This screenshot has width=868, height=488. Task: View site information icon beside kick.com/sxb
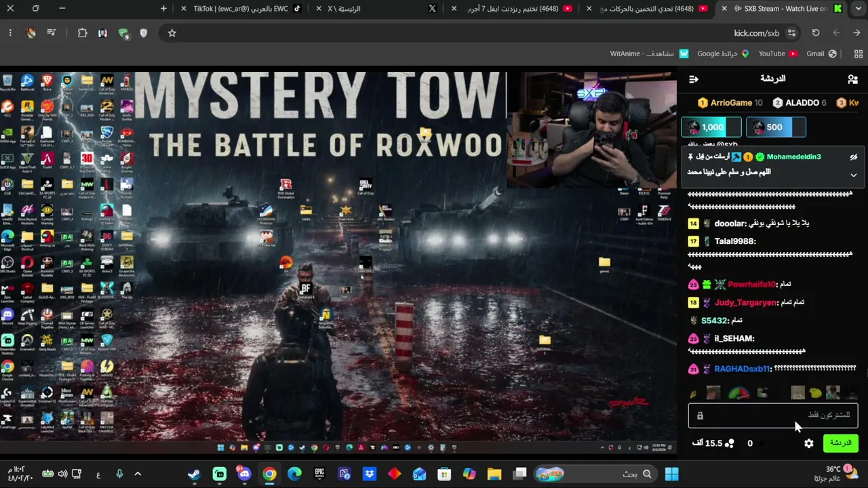pos(791,33)
